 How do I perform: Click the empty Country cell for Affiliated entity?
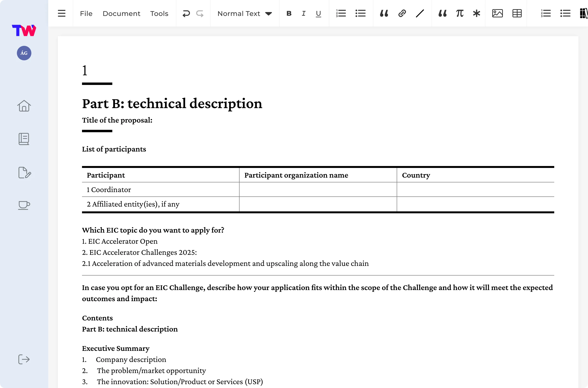click(x=476, y=204)
